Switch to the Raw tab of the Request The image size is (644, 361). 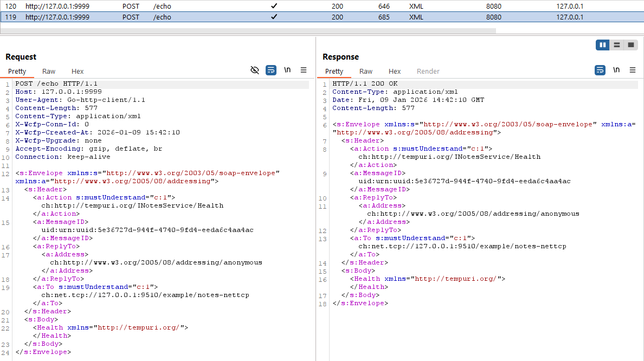pyautogui.click(x=48, y=71)
